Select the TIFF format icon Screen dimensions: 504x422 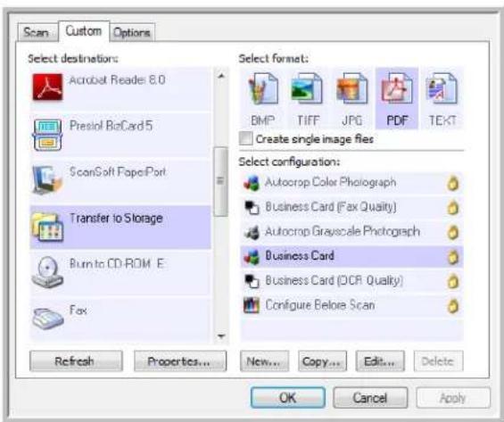[x=307, y=88]
